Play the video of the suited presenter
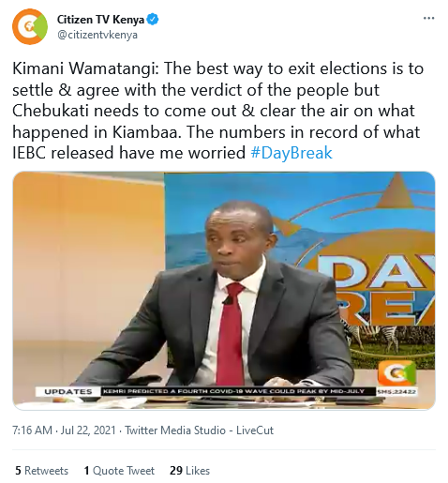Screen dimensions: 448x483 (x=224, y=291)
